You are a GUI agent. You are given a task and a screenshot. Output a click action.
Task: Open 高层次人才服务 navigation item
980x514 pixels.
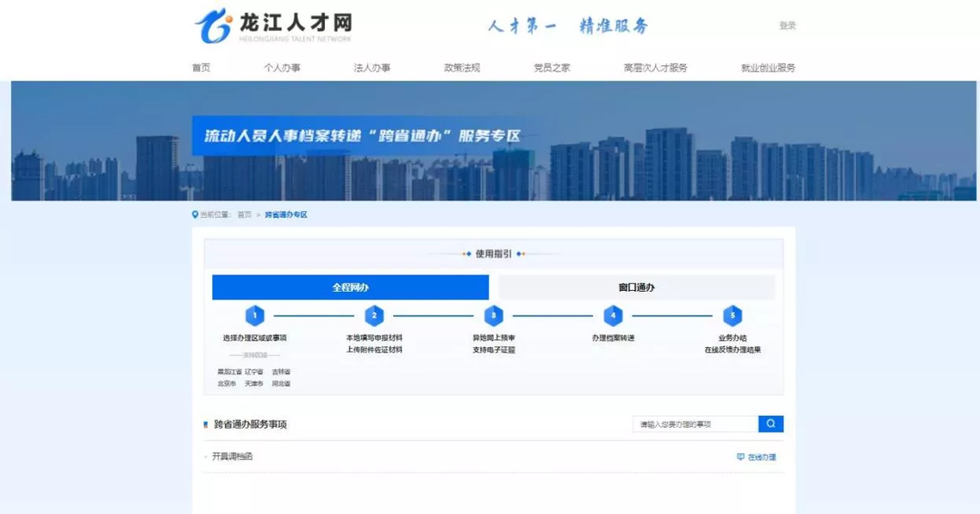(655, 68)
